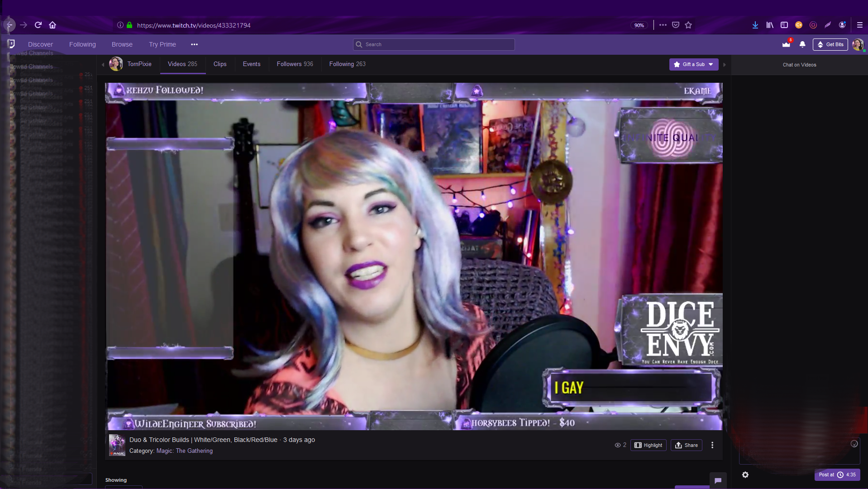This screenshot has height=489, width=868.
Task: Collapse the chat panel arrow
Action: point(725,65)
